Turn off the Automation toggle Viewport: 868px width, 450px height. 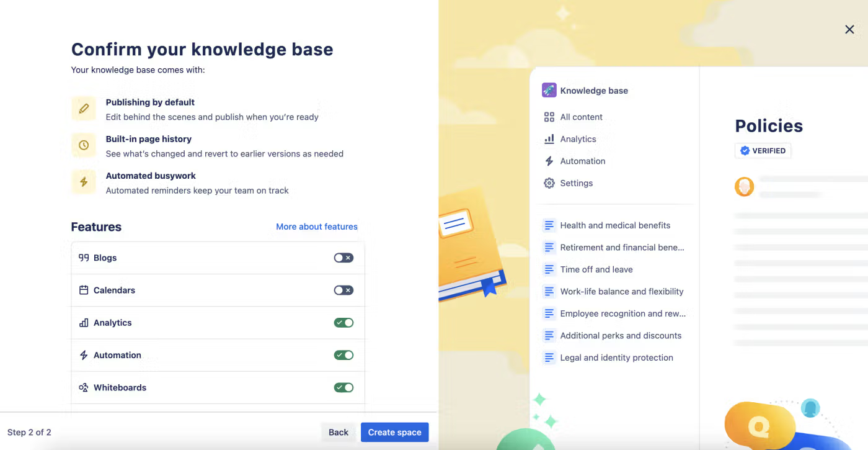pyautogui.click(x=343, y=354)
